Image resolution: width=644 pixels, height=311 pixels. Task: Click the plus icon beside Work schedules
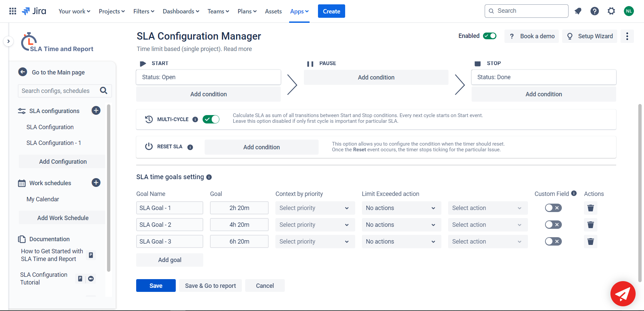point(96,183)
